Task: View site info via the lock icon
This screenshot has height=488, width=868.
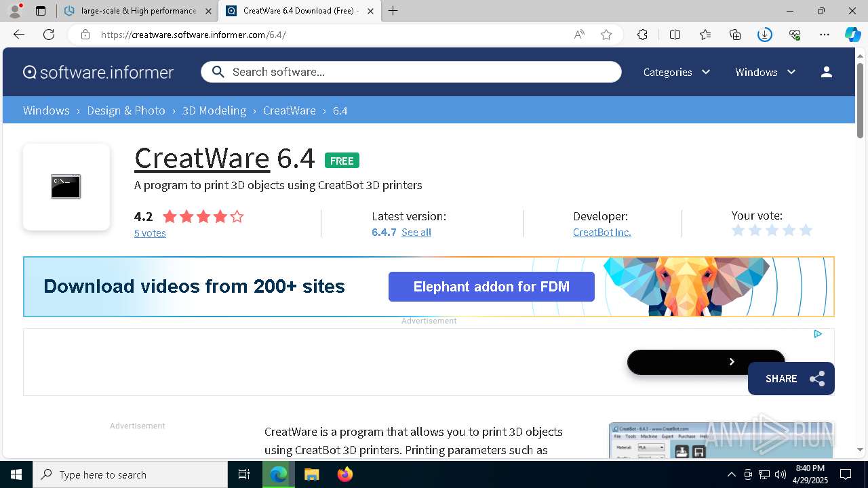Action: [x=85, y=35]
